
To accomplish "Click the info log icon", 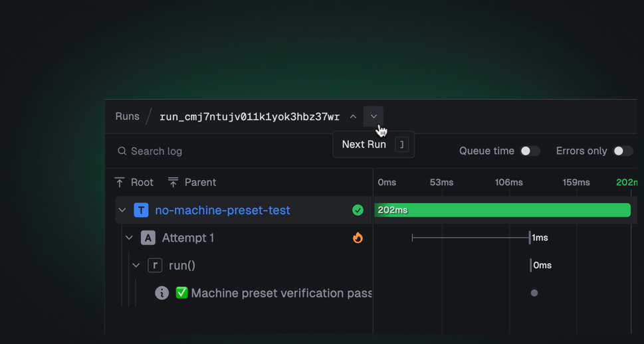I will (x=161, y=293).
